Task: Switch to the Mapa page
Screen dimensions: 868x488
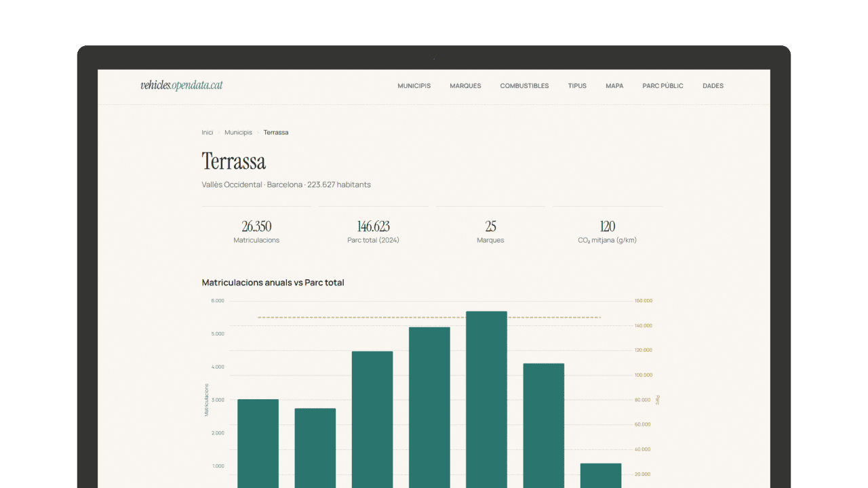Action: [614, 86]
